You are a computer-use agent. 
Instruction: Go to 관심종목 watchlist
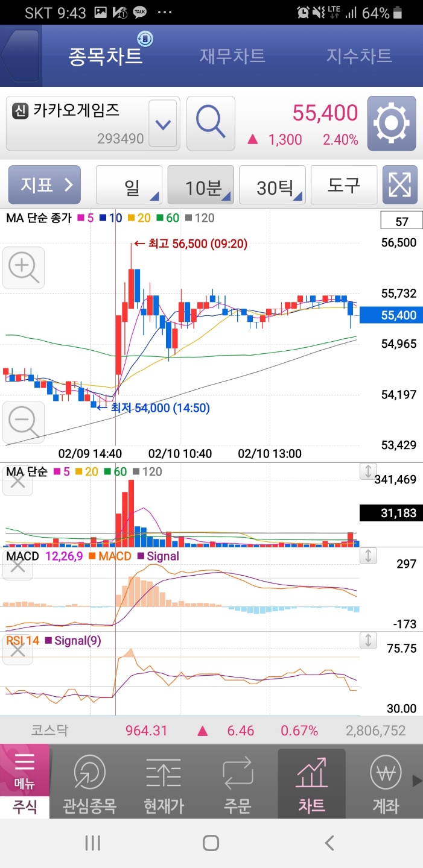coord(89,784)
